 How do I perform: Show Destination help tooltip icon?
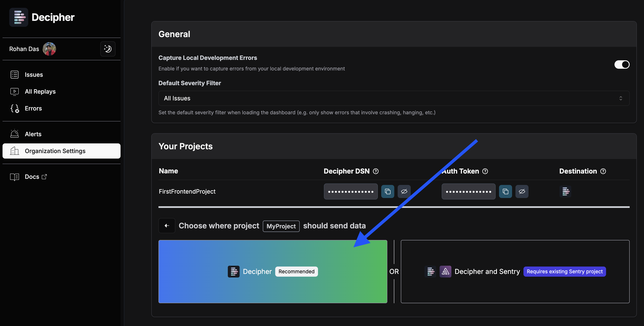point(603,171)
